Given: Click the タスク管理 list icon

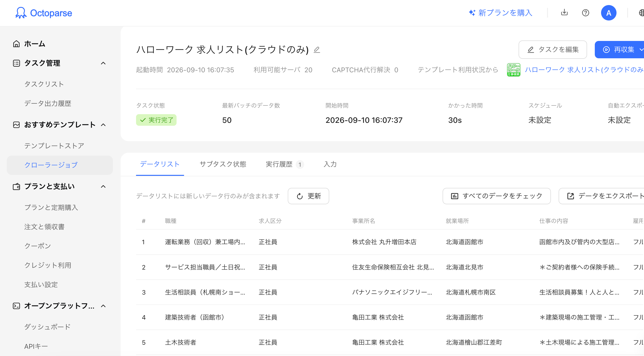Looking at the screenshot, I should tap(16, 63).
